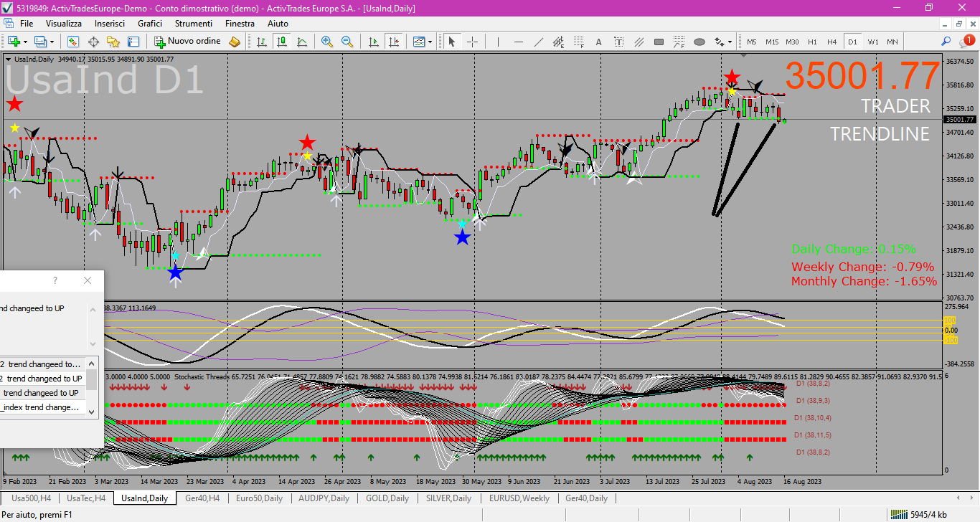Image resolution: width=980 pixels, height=522 pixels.
Task: Click the Nuovo ordine button
Action: (x=188, y=42)
